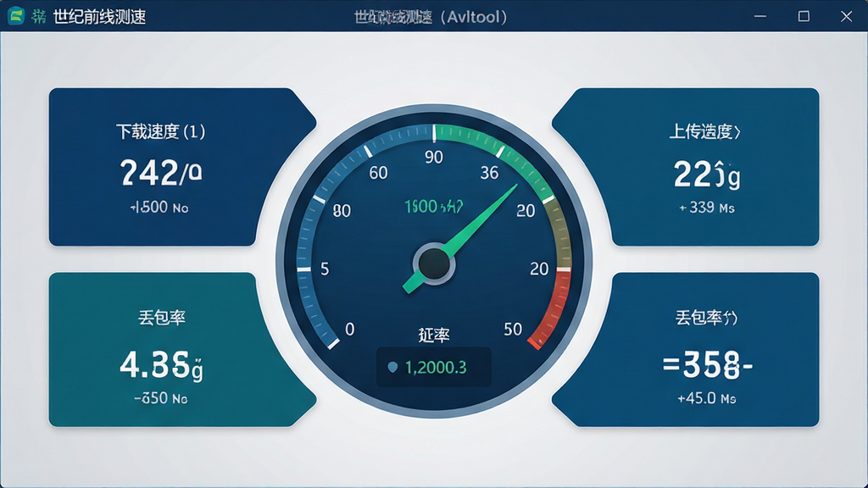Click the 36 mark on the gauge
The width and height of the screenshot is (868, 488).
click(489, 173)
